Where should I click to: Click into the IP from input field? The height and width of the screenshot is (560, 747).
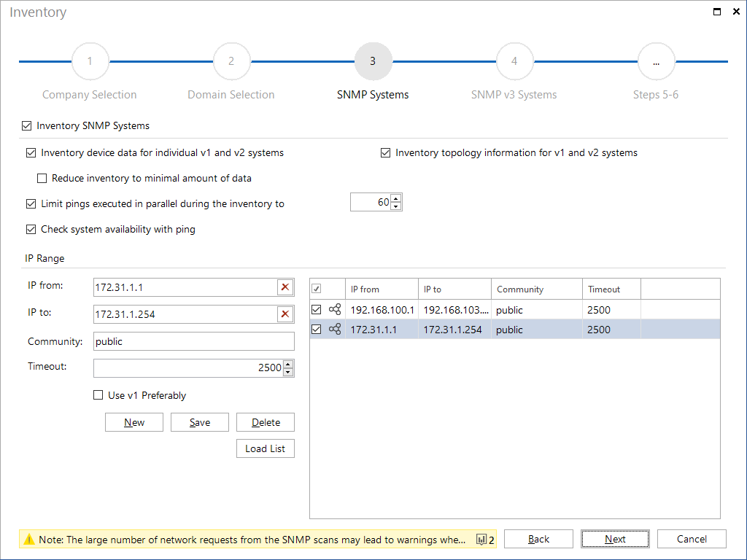185,287
